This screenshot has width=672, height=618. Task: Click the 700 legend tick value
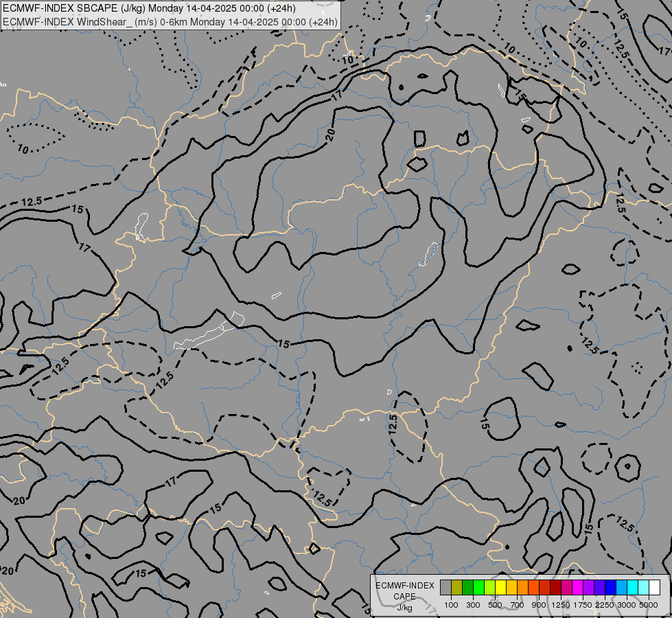(518, 605)
